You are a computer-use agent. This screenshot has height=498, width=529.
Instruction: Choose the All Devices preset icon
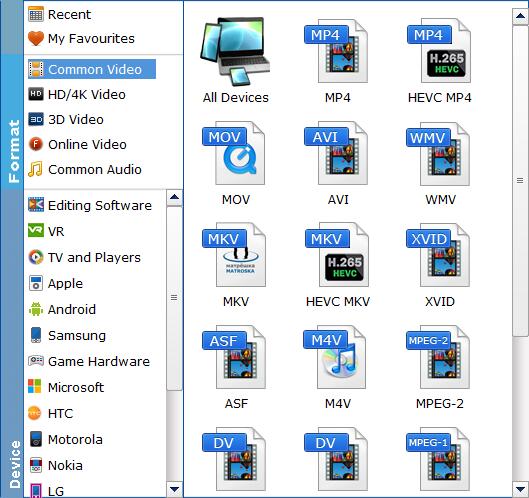pyautogui.click(x=235, y=52)
